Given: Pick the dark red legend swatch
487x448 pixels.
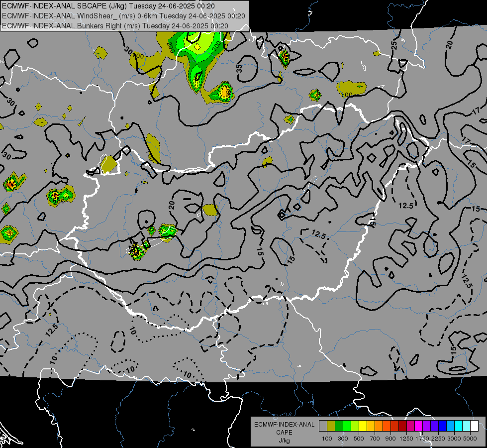Looking at the screenshot, I should pos(403,426).
